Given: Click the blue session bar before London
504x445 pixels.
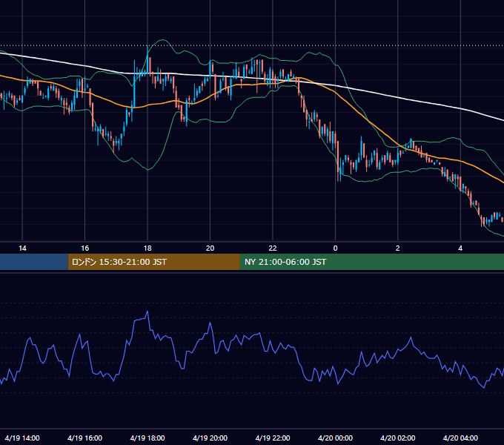Looking at the screenshot, I should (34, 262).
